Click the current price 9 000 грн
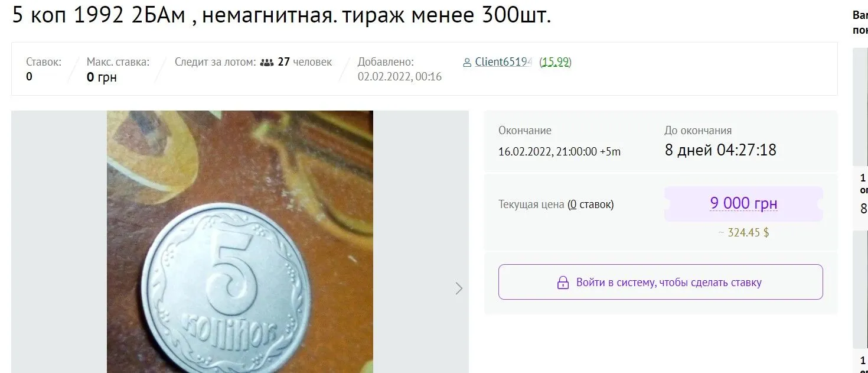 [743, 203]
